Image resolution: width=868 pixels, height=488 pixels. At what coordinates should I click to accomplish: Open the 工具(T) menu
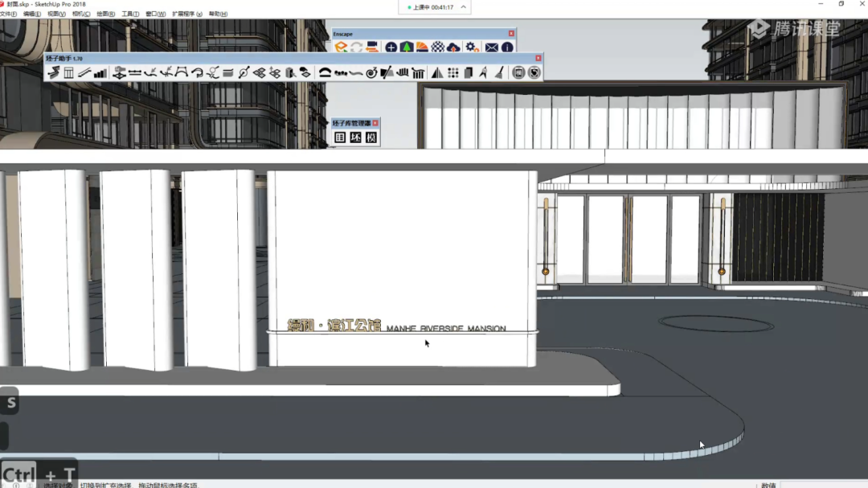click(130, 14)
